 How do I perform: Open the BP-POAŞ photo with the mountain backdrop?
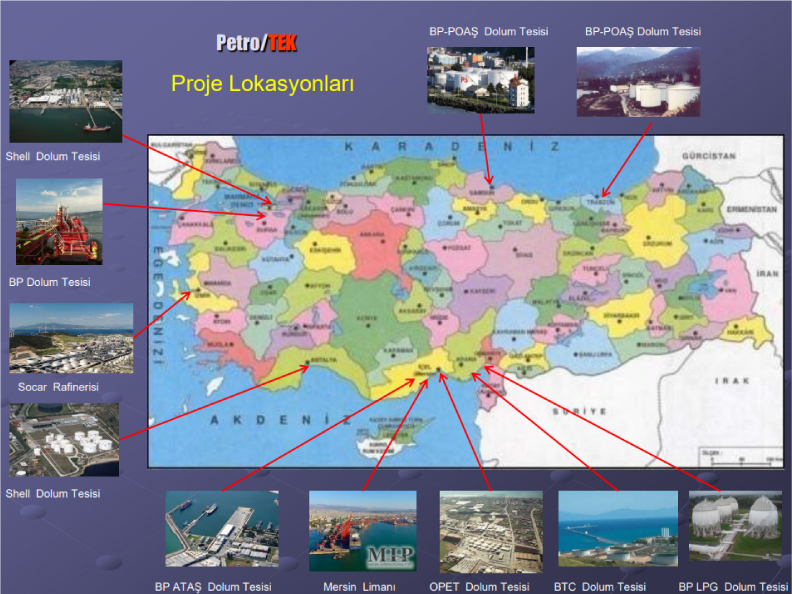pos(638,82)
